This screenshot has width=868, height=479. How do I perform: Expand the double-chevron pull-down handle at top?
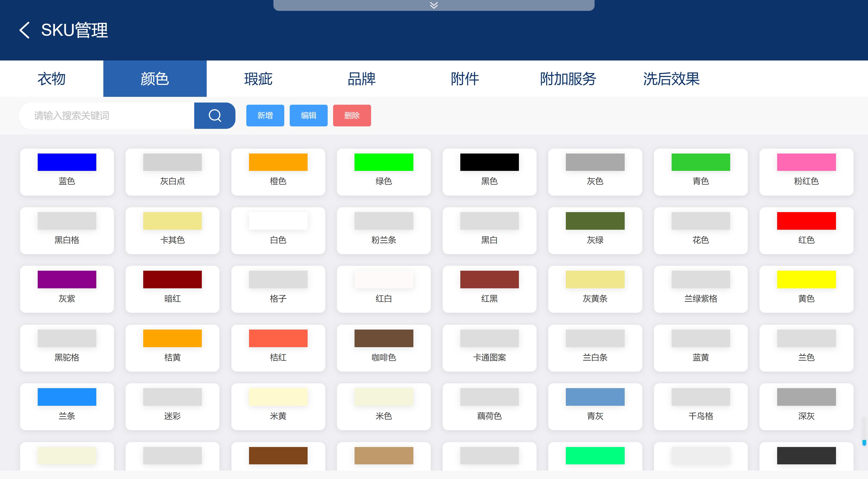point(434,5)
